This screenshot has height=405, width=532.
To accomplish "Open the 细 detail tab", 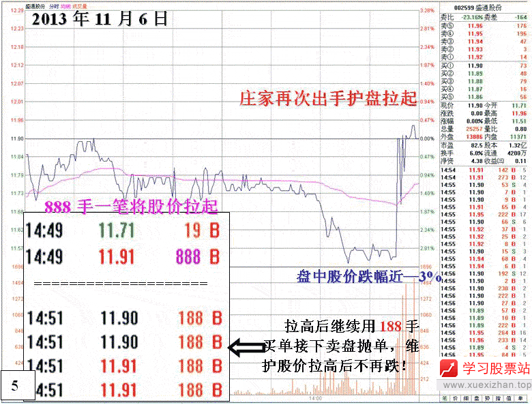I will (x=466, y=398).
